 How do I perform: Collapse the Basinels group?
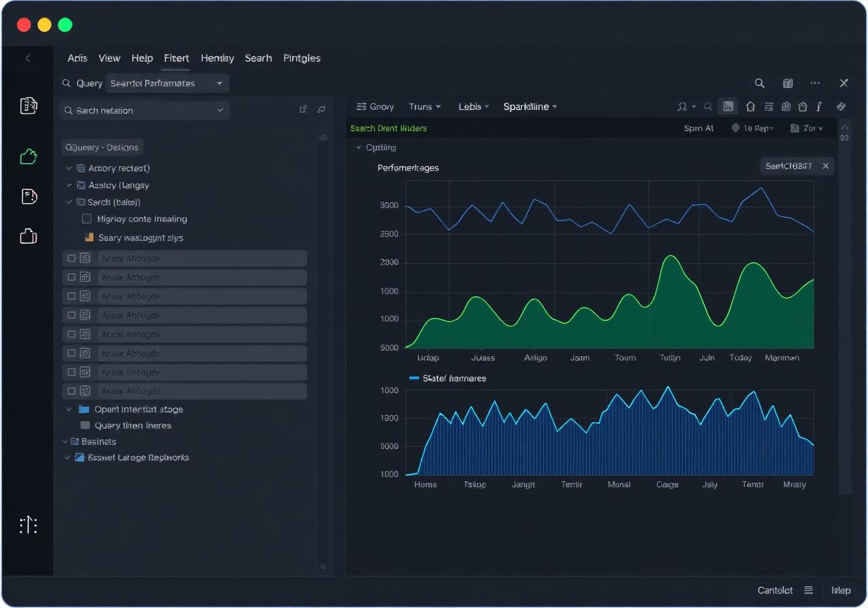coord(65,442)
